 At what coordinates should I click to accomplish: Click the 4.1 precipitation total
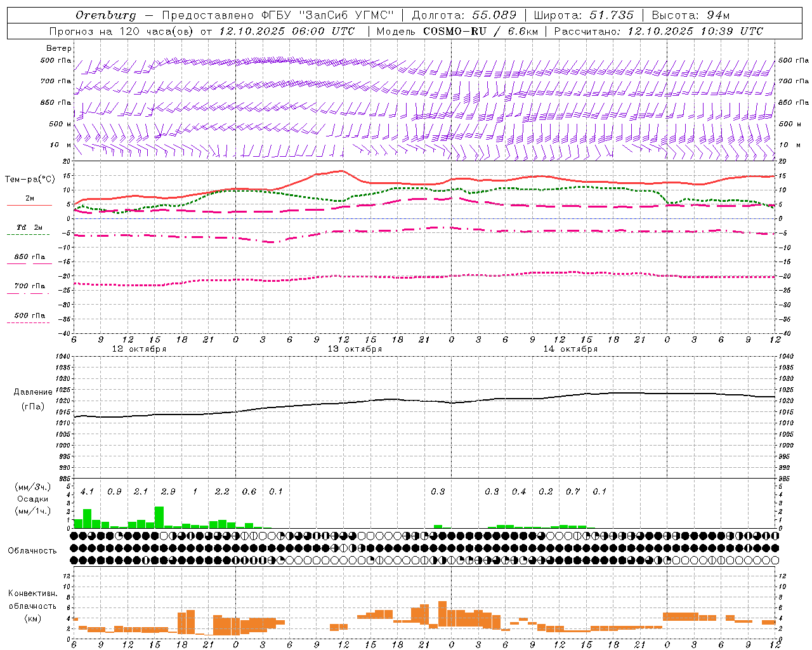(x=88, y=491)
